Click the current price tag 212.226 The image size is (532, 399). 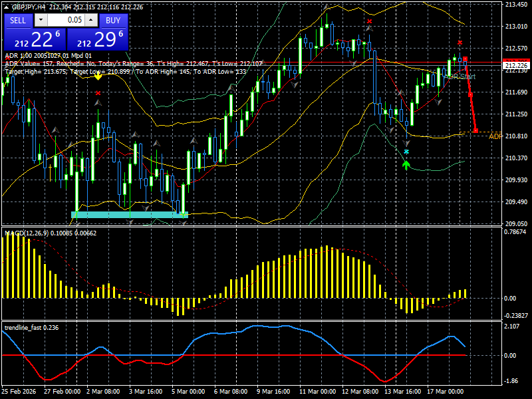[x=517, y=65]
